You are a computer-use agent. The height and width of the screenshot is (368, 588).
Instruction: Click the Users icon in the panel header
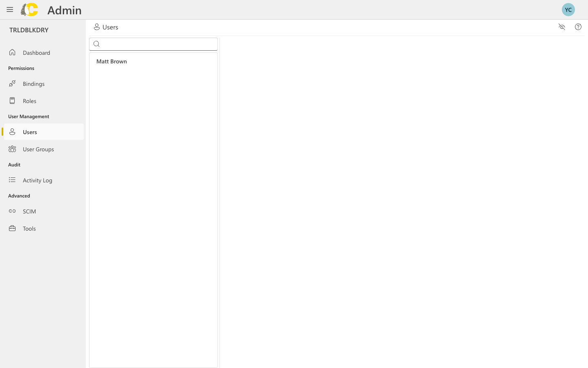(97, 27)
